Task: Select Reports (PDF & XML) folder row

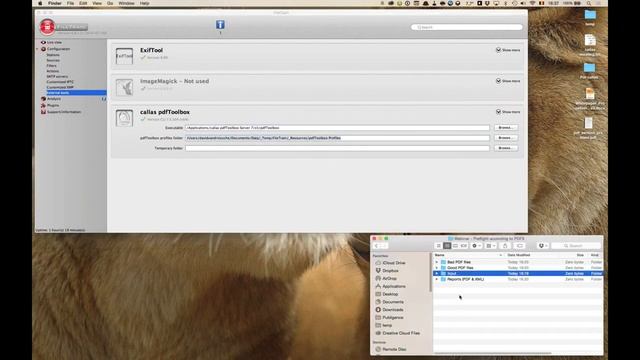Action: click(x=518, y=279)
